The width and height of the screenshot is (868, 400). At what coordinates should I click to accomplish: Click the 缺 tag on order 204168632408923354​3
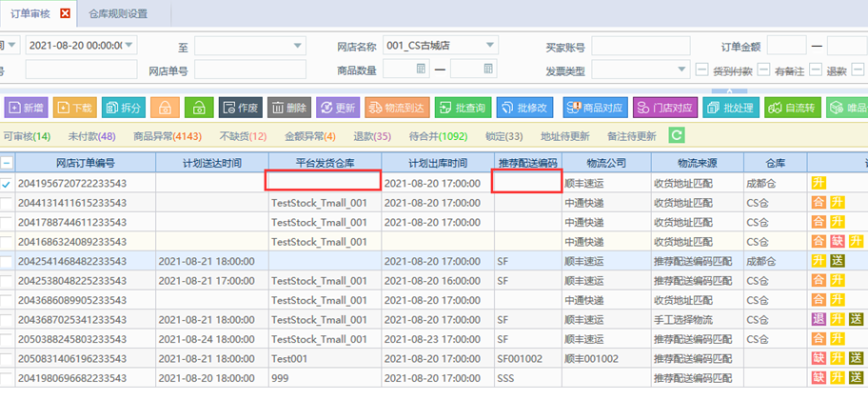pyautogui.click(x=837, y=242)
